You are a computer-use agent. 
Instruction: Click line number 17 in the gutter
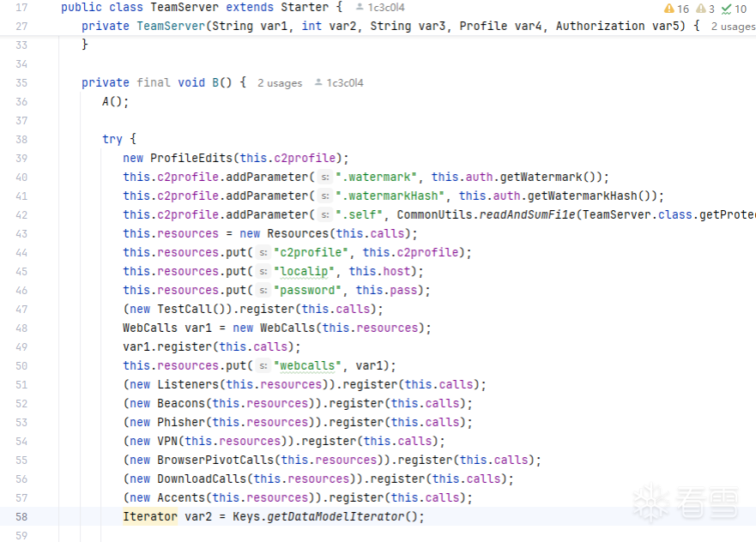click(21, 8)
